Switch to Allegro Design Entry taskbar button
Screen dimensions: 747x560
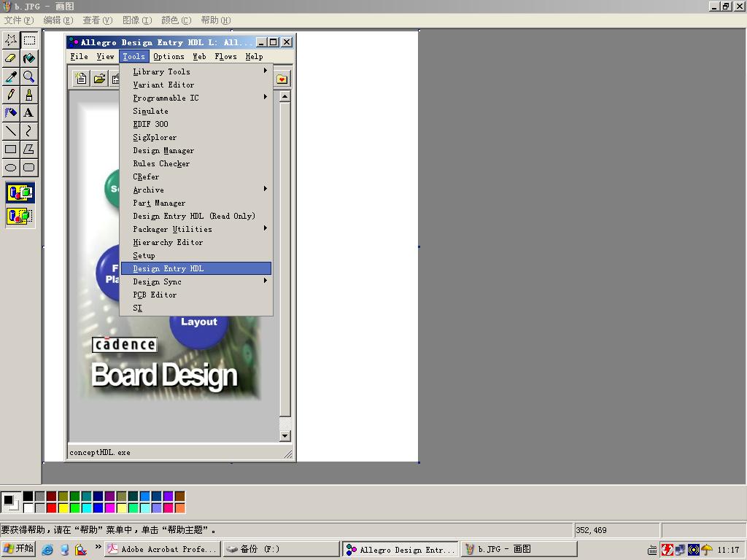[400, 549]
